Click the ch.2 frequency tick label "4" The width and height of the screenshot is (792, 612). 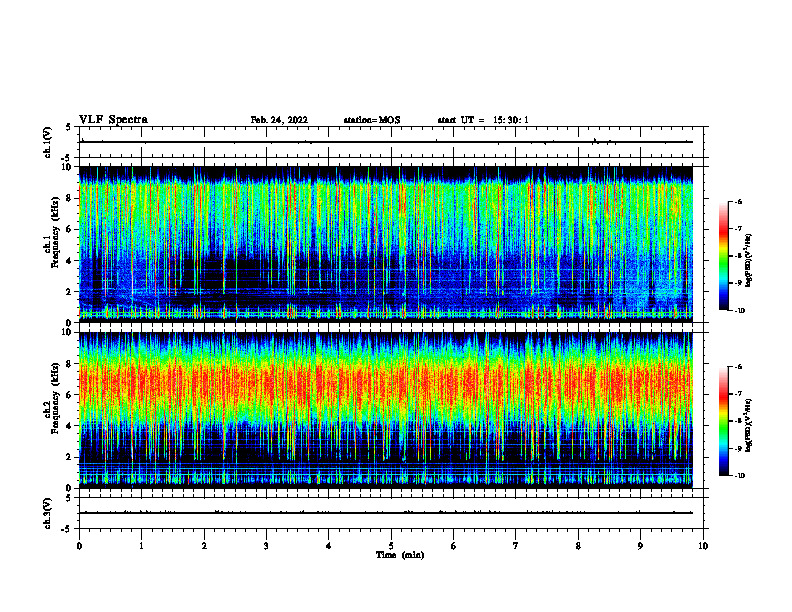(70, 426)
